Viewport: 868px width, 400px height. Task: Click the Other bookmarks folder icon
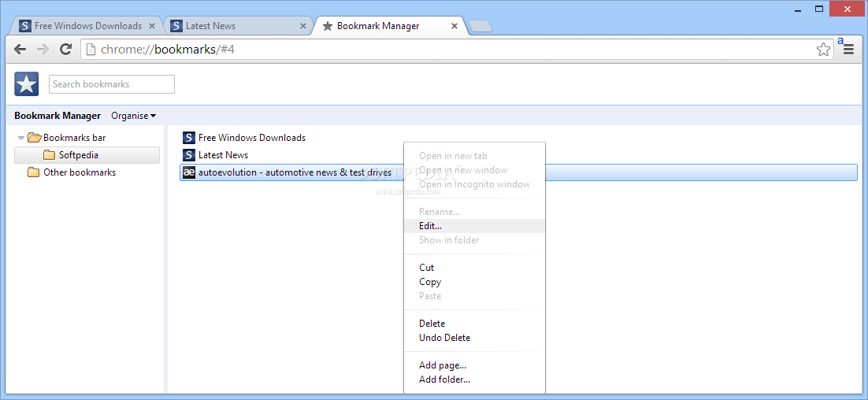pyautogui.click(x=34, y=172)
